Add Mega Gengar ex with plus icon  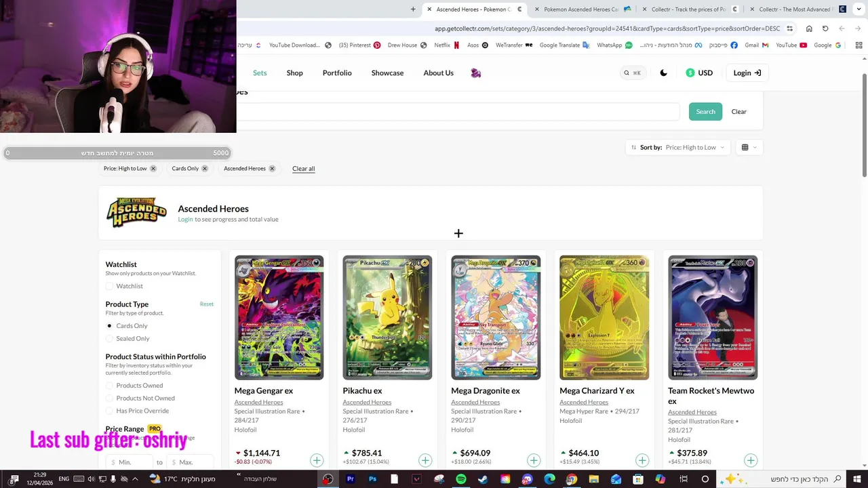pyautogui.click(x=317, y=461)
